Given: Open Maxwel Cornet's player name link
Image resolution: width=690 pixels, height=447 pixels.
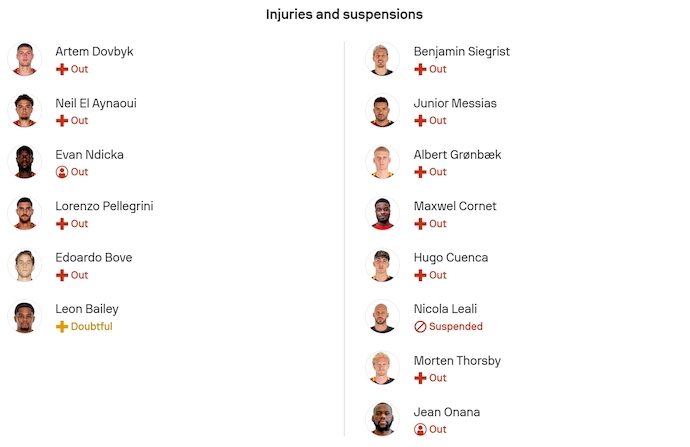Looking at the screenshot, I should coord(455,206).
